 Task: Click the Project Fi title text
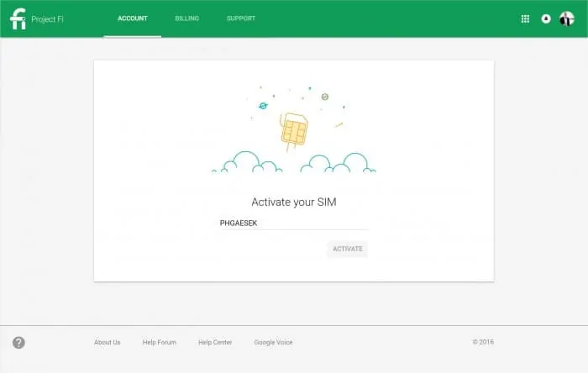click(x=47, y=19)
